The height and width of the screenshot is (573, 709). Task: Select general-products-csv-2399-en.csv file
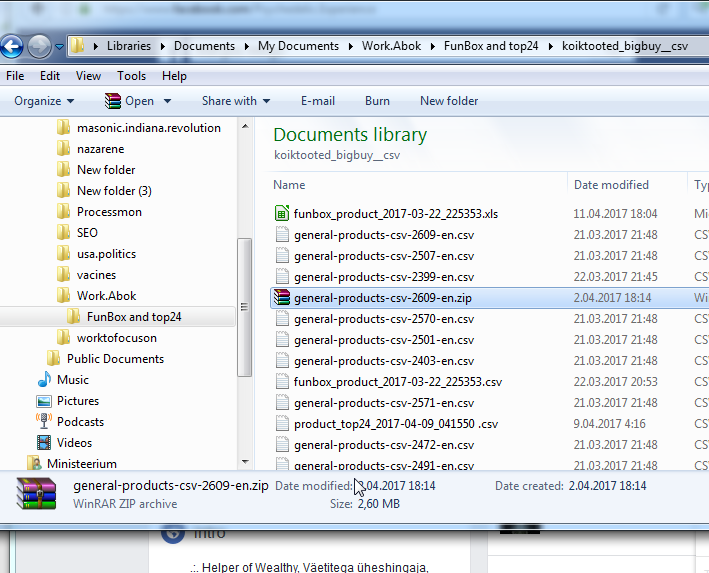pos(384,277)
